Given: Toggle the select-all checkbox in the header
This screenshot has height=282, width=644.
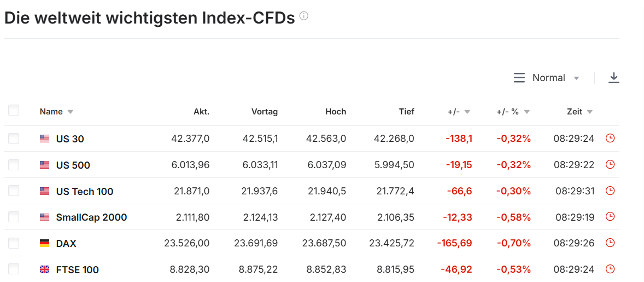Looking at the screenshot, I should tap(14, 111).
